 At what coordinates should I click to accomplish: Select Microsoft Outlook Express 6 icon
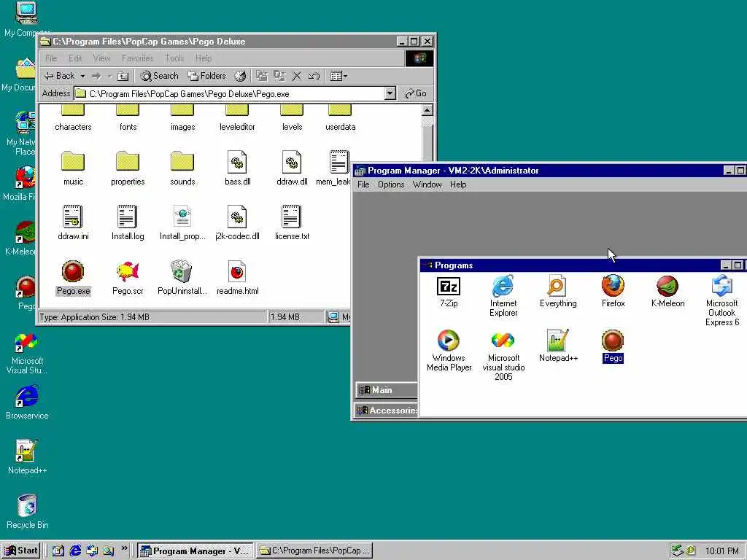click(721, 301)
